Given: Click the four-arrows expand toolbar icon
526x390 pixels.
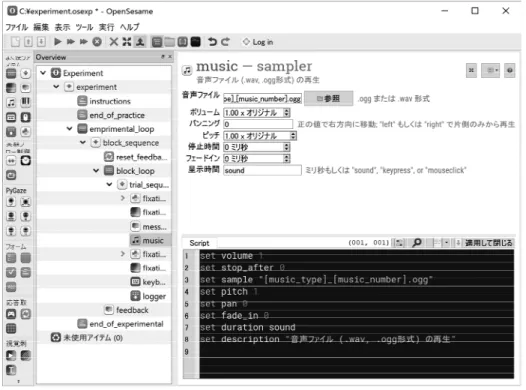Looking at the screenshot, I should [x=127, y=42].
